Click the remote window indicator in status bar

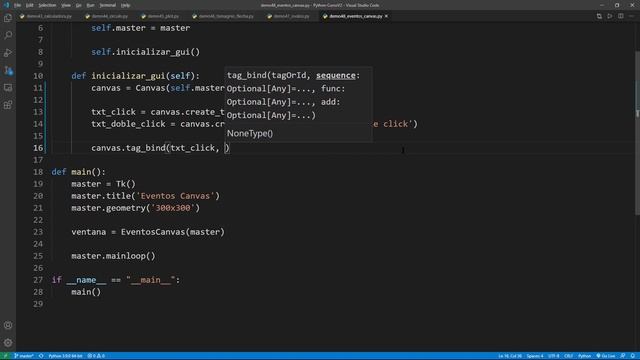(x=5, y=356)
